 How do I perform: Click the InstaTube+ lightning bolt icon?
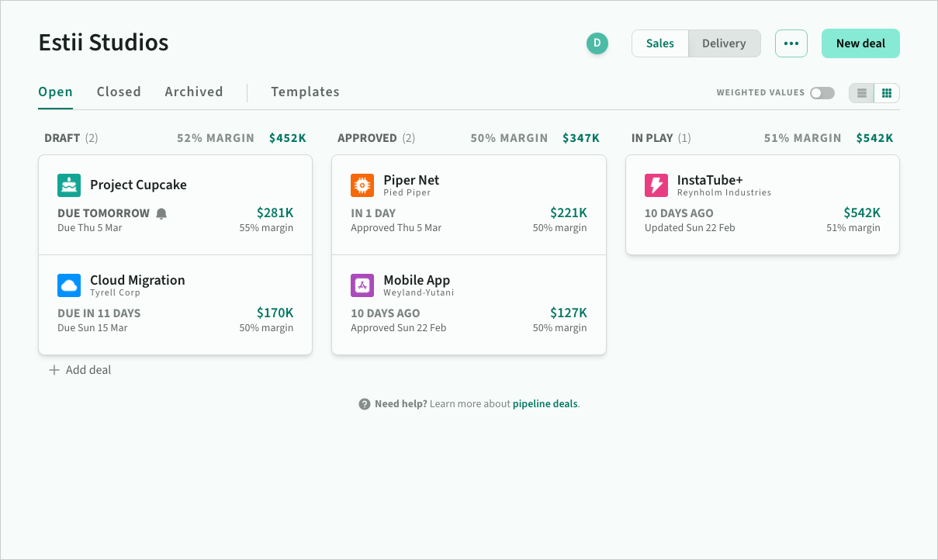coord(656,185)
